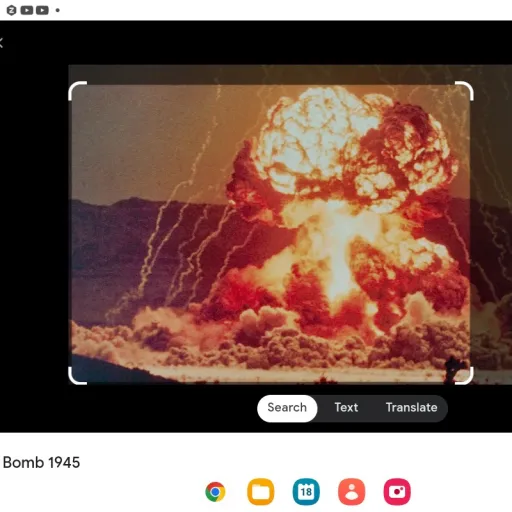Tap the hexagonal Z notification icon
The image size is (512, 512).
point(11,10)
